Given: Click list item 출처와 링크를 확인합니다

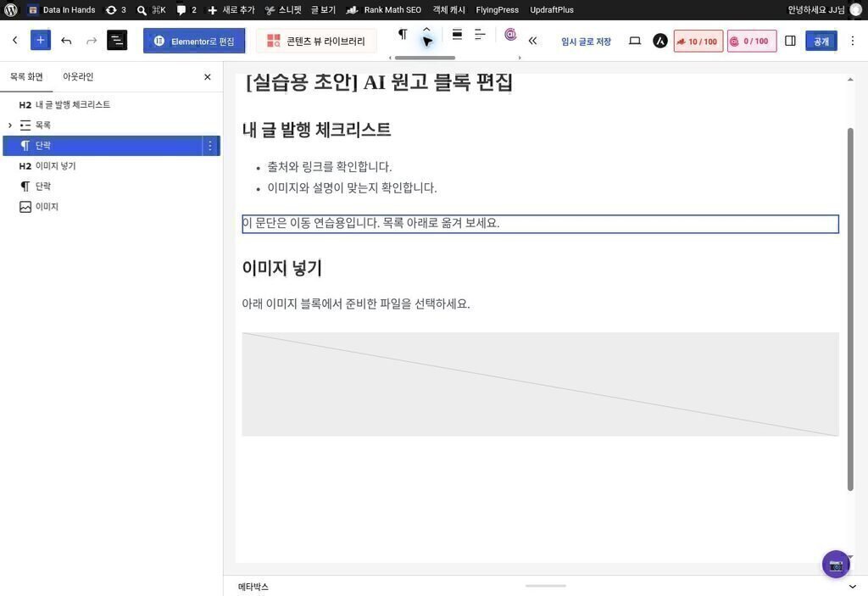Looking at the screenshot, I should point(330,166).
